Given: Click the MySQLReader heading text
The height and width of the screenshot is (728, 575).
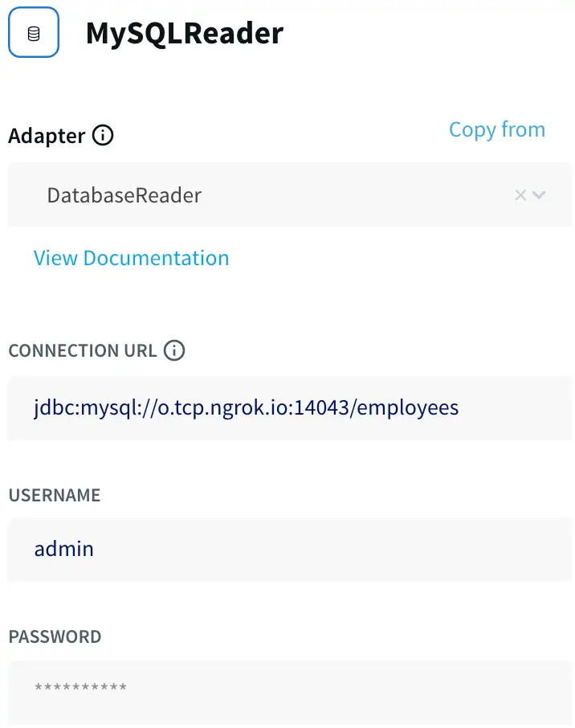Looking at the screenshot, I should (184, 33).
